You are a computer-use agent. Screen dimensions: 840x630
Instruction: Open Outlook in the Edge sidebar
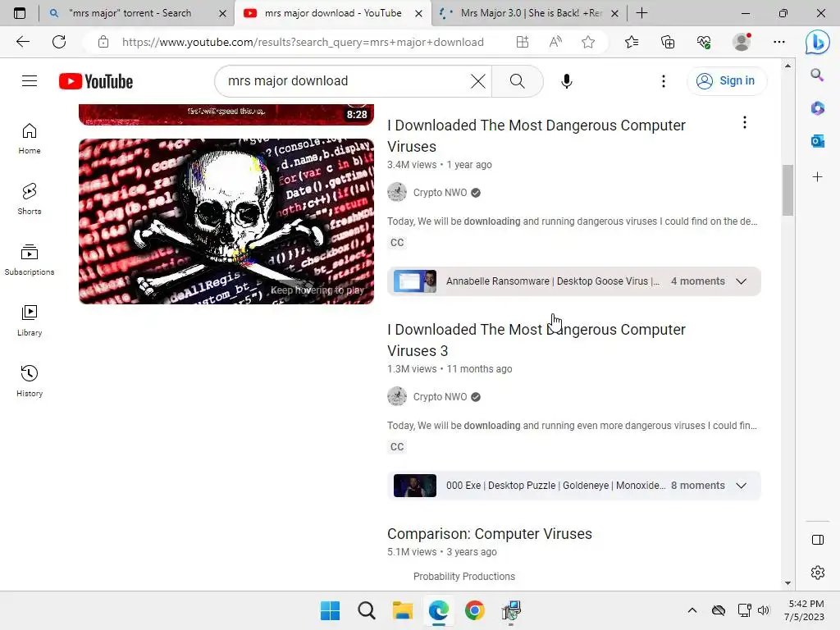pyautogui.click(x=817, y=141)
